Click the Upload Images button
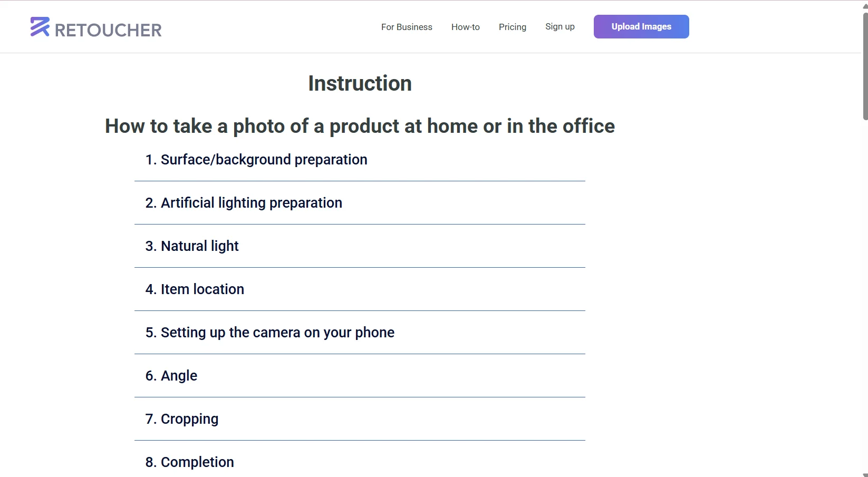Image resolution: width=868 pixels, height=477 pixels. tap(641, 26)
